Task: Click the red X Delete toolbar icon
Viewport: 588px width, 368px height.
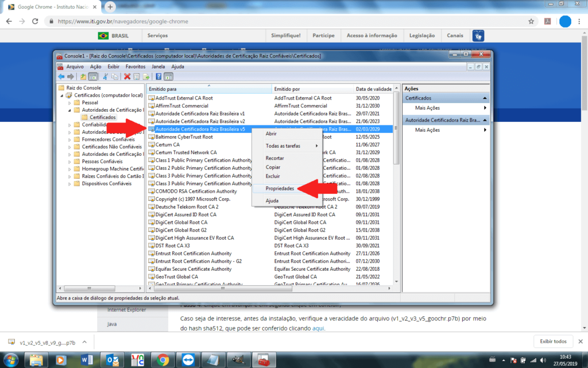Action: click(127, 76)
